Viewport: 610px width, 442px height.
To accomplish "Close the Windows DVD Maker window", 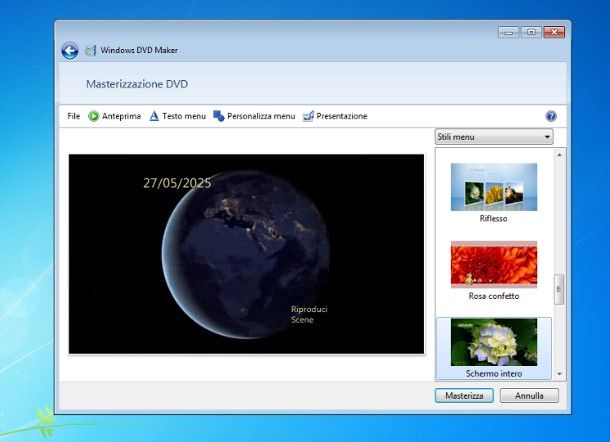I will point(554,32).
